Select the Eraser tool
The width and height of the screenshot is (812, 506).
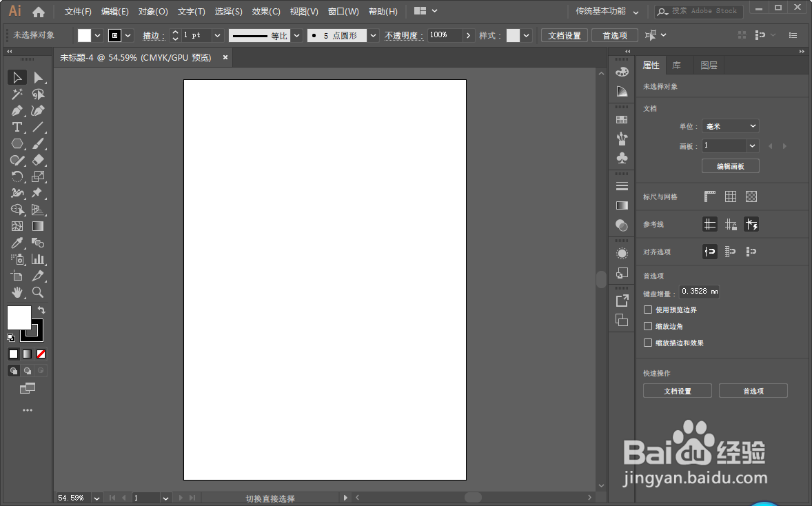(x=38, y=161)
